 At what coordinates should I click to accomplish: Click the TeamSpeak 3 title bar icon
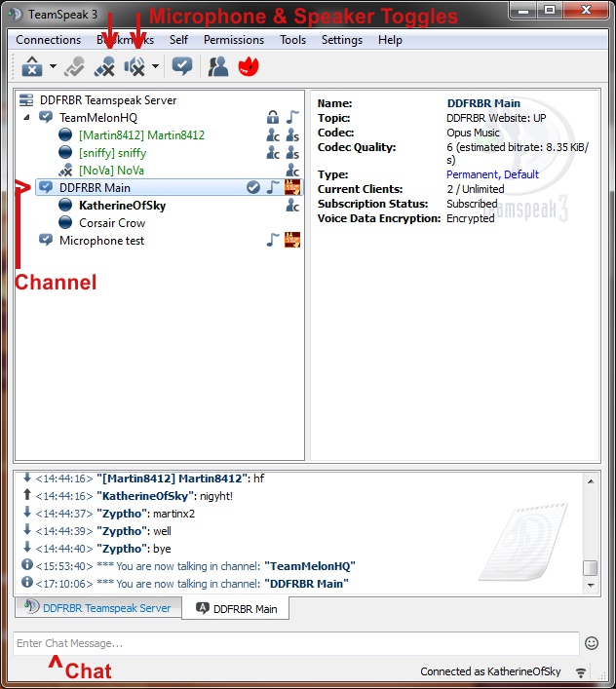(x=16, y=14)
